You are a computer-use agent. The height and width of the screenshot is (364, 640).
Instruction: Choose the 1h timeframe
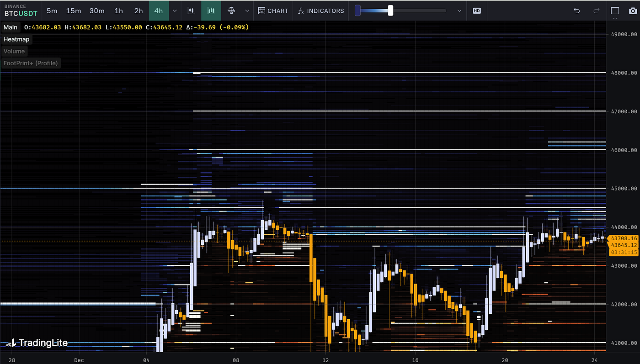click(x=119, y=11)
